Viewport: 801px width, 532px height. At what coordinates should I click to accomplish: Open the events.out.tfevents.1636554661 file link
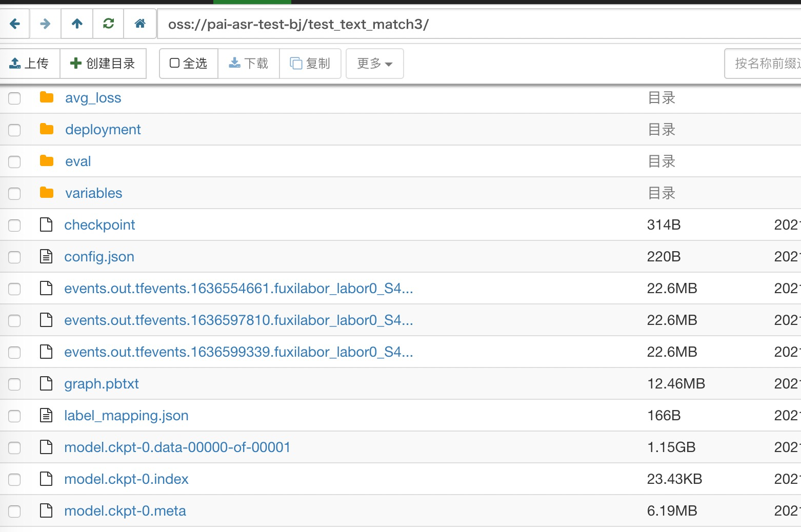coord(238,289)
